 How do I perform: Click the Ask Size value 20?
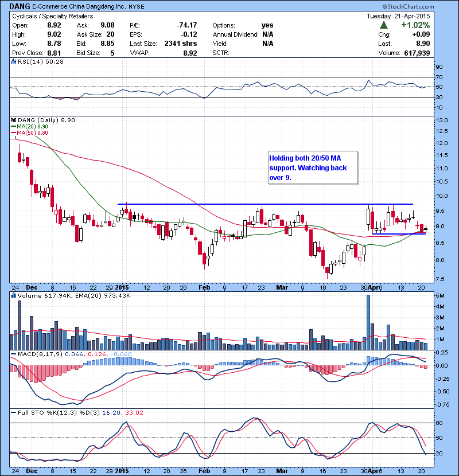point(111,34)
